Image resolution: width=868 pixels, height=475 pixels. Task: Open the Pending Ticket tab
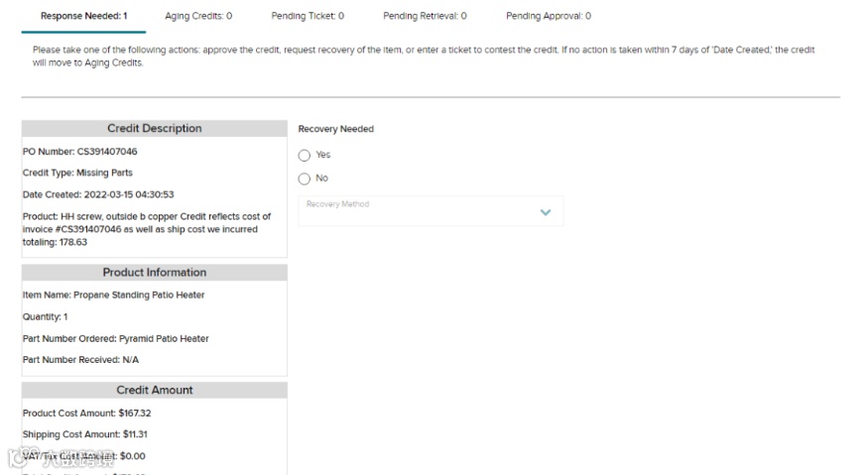click(x=308, y=16)
